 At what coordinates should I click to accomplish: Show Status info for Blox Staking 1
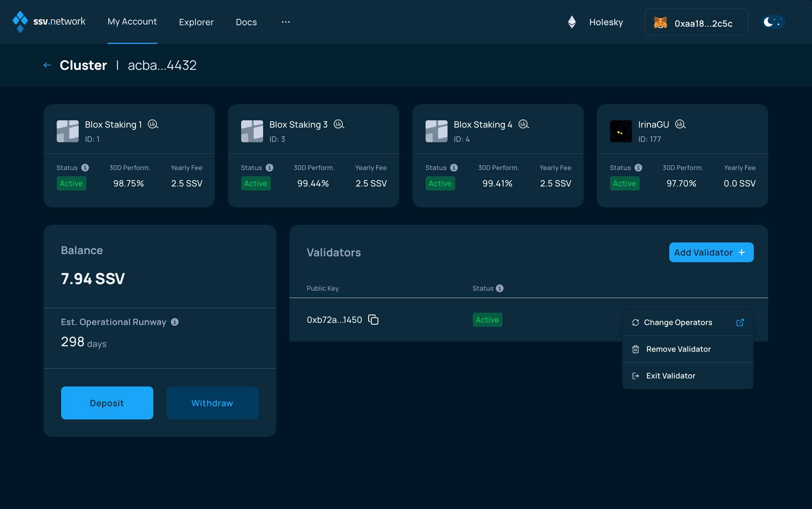[x=85, y=167]
